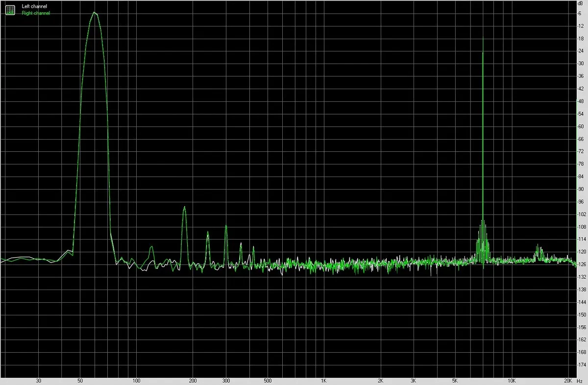Click the 20K frequency label
Viewport: 588px width, 385px height.
(568, 381)
